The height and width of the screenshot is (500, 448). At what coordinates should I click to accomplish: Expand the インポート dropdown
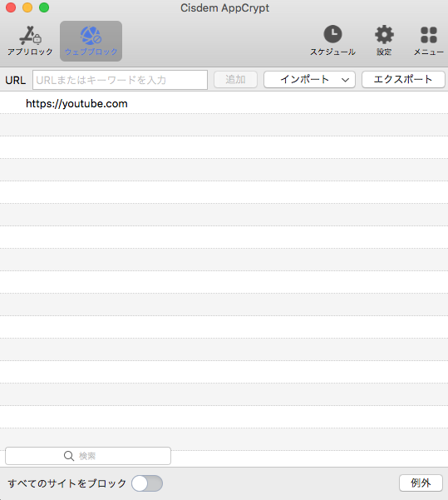(x=309, y=79)
